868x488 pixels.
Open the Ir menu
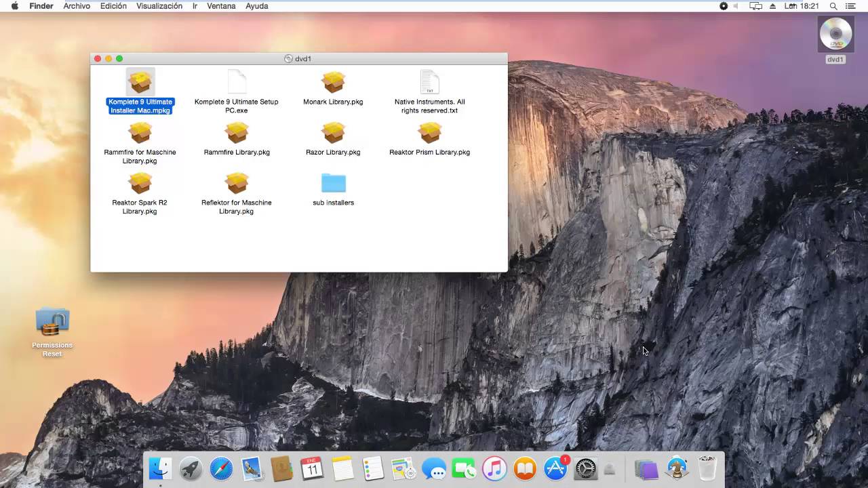pyautogui.click(x=195, y=6)
